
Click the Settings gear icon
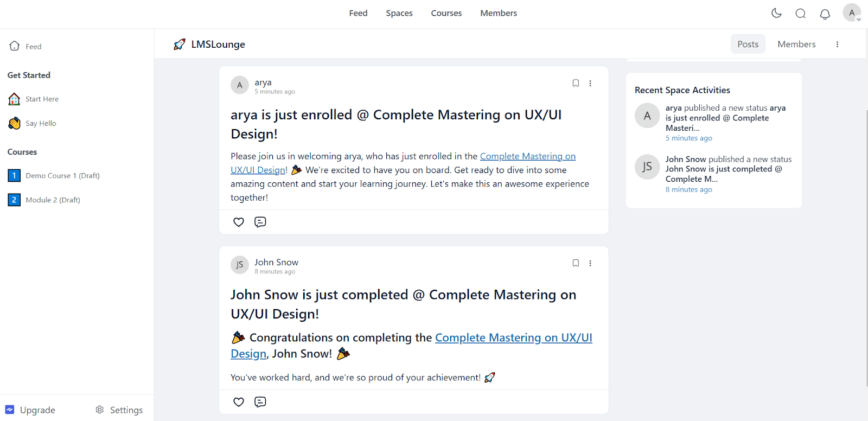pyautogui.click(x=100, y=410)
